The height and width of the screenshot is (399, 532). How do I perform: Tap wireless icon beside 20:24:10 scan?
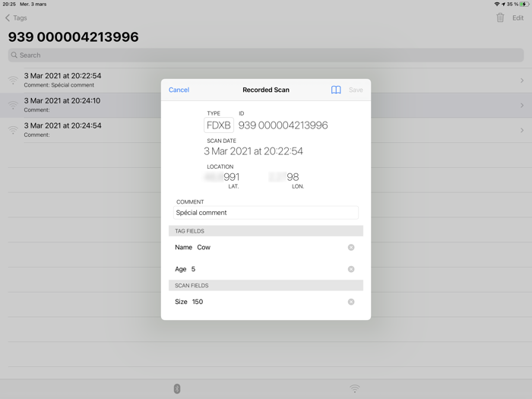pyautogui.click(x=13, y=105)
